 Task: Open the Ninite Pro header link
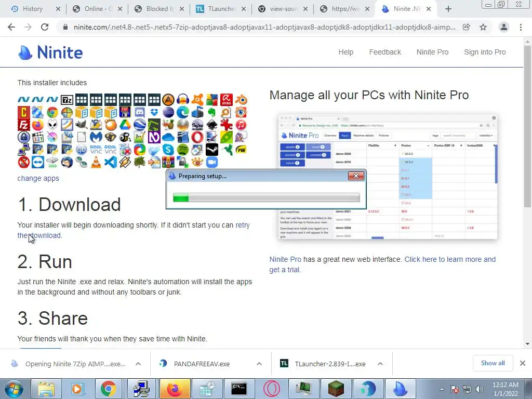pos(432,52)
